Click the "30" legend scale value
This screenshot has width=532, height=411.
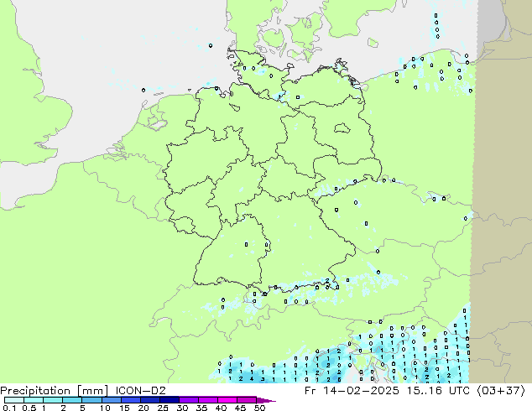tap(182, 408)
